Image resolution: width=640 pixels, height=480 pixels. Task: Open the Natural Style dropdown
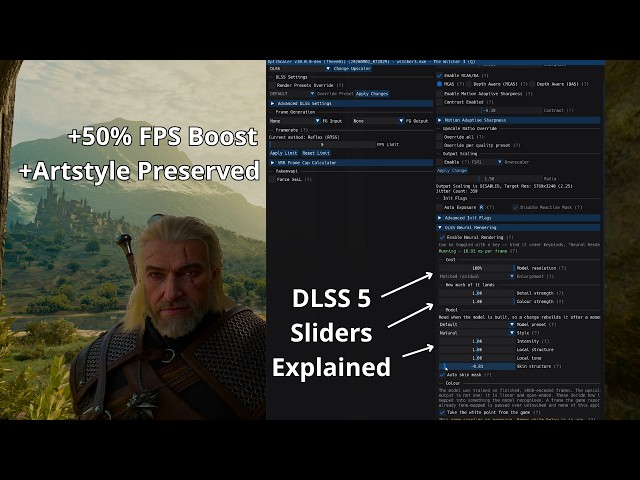pos(477,333)
